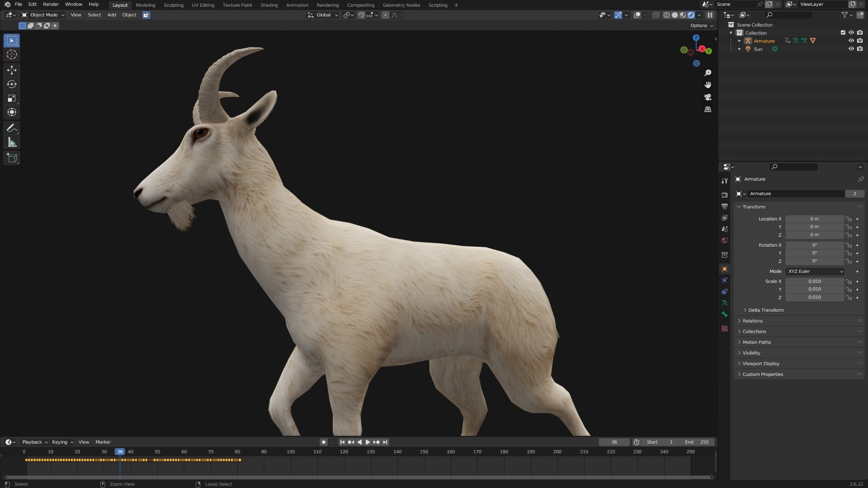868x488 pixels.
Task: Select the Move tool
Action: (x=12, y=70)
